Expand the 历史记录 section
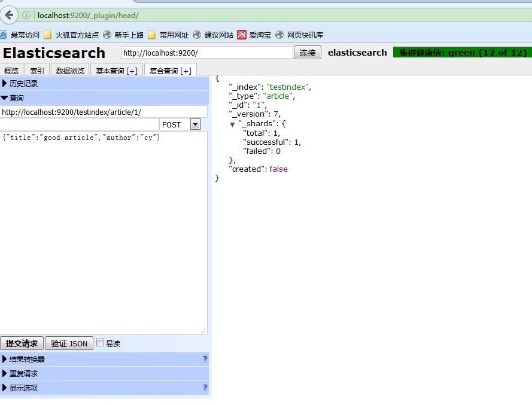Screen dimensions: 532x405 104,83
